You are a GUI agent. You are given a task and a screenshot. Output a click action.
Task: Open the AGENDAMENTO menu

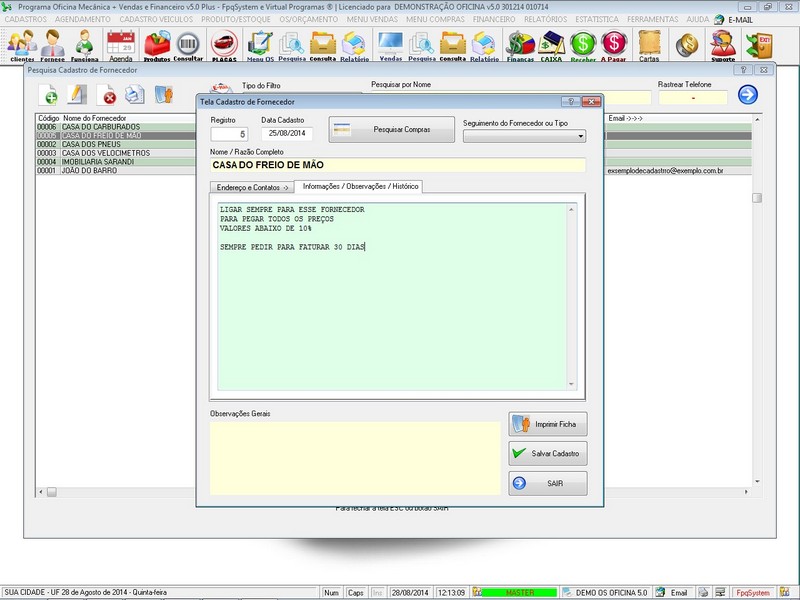tap(83, 19)
